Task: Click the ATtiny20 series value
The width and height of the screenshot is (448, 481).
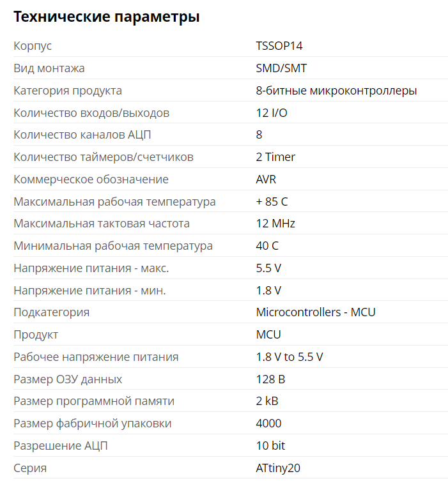Action: click(x=278, y=468)
